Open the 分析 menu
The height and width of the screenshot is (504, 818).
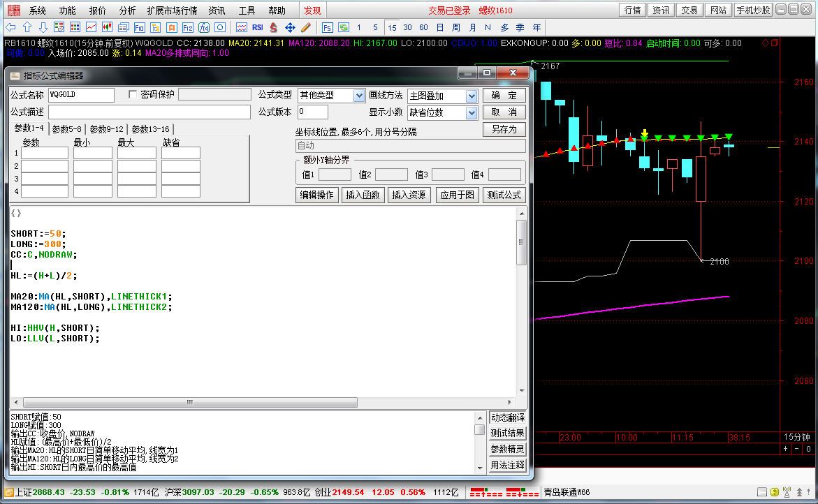click(127, 10)
